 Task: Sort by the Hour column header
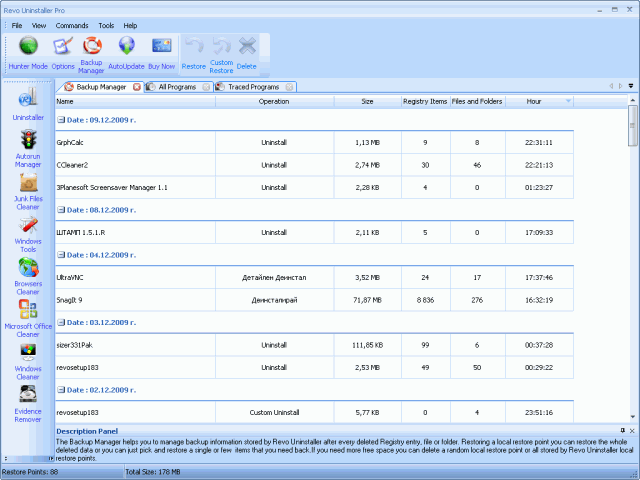coord(539,101)
